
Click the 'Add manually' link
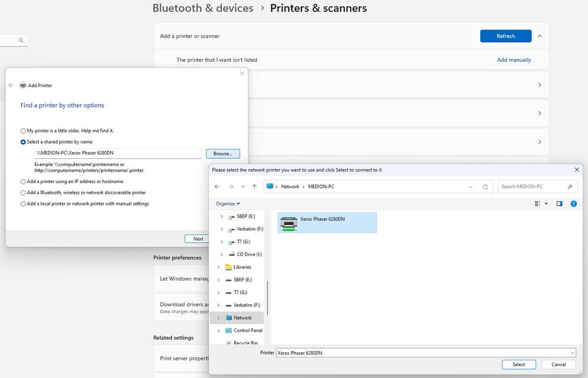pyautogui.click(x=513, y=60)
